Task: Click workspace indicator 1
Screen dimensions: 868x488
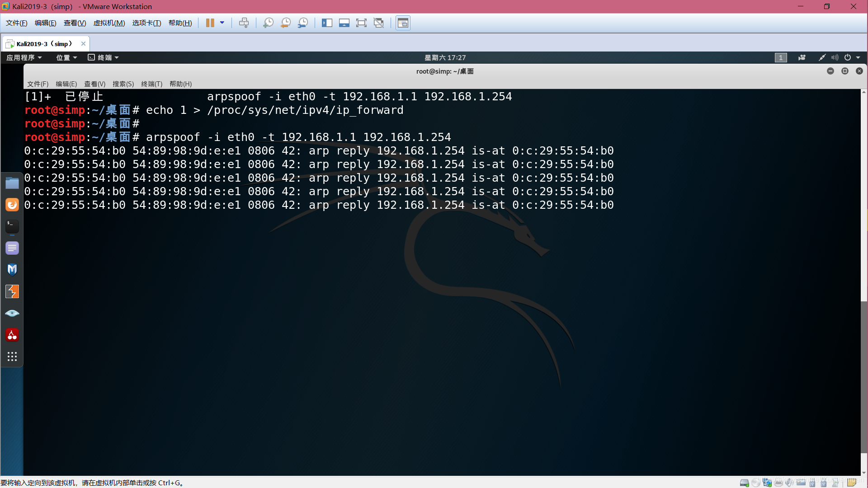Action: pos(781,57)
